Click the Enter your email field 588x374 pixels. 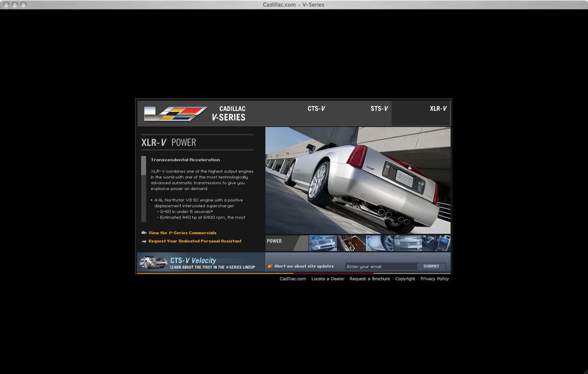pyautogui.click(x=381, y=266)
